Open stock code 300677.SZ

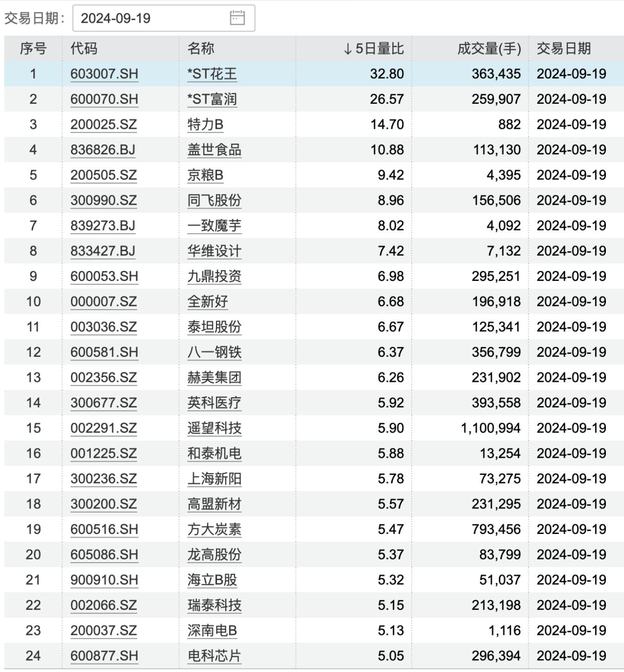pos(104,403)
